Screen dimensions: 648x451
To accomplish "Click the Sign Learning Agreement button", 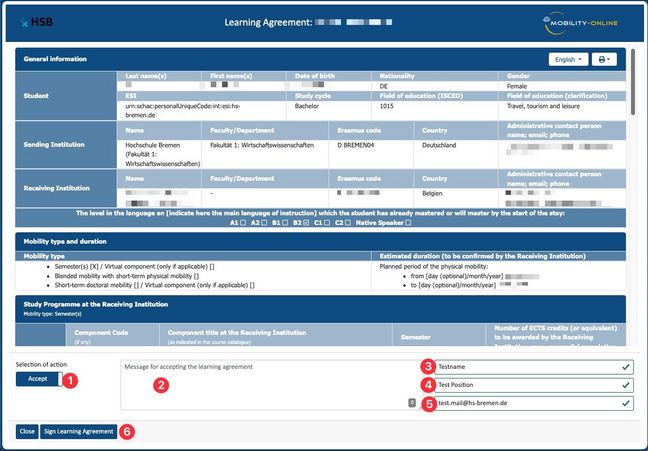I will pyautogui.click(x=77, y=431).
